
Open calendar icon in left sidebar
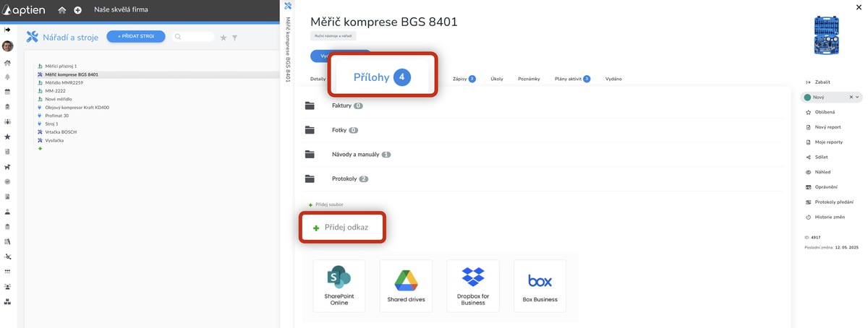click(7, 92)
